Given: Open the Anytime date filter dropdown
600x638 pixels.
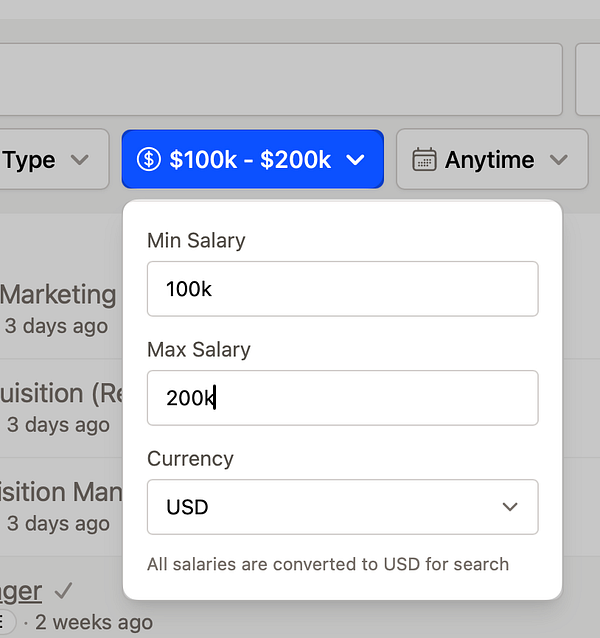Looking at the screenshot, I should tap(492, 159).
